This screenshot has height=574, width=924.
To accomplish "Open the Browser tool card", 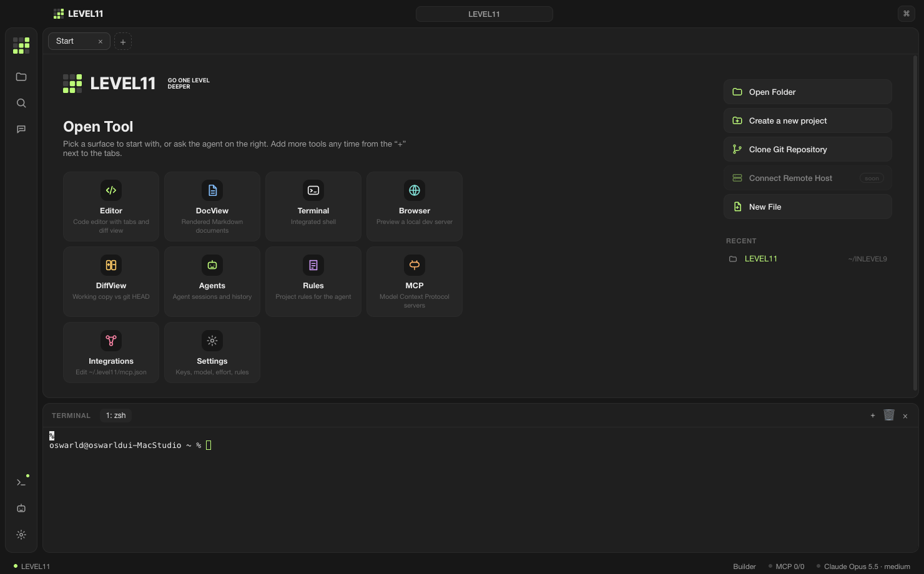I will click(x=415, y=207).
